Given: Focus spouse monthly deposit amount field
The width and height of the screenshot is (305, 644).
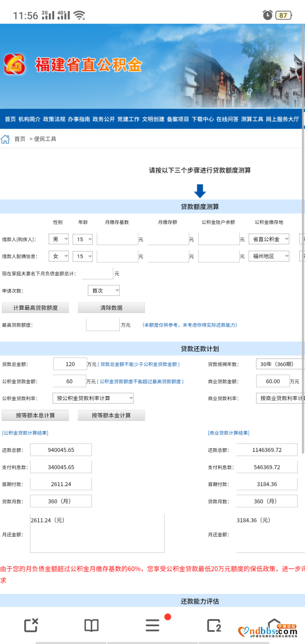Looking at the screenshot, I should click(x=168, y=256).
